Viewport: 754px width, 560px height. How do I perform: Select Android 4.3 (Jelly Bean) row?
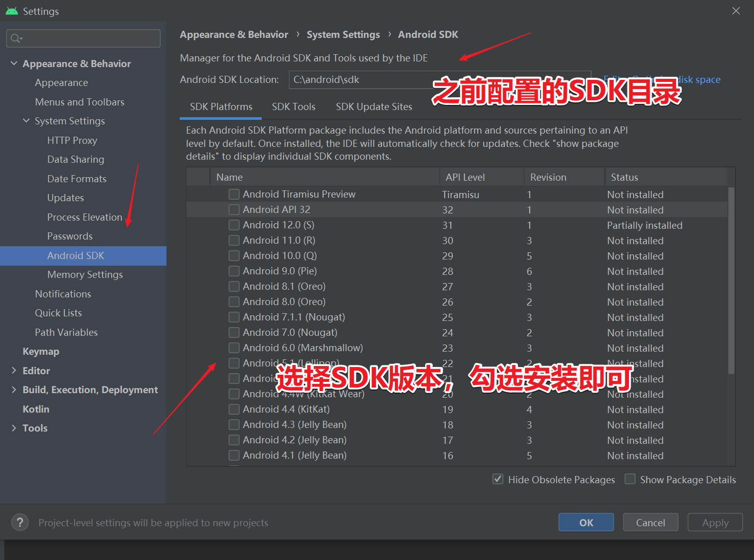457,424
